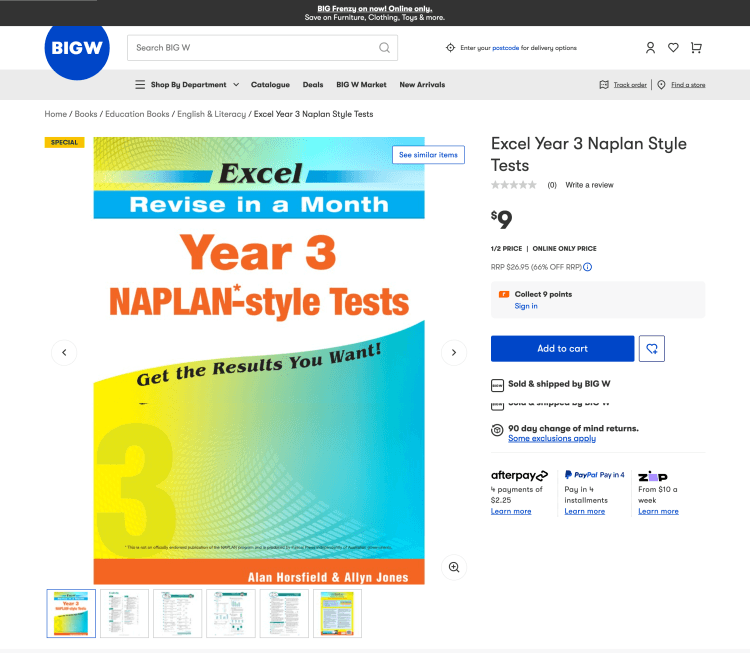Click "Sold & shipped by BIG W" text
This screenshot has width=750, height=653.
click(559, 384)
